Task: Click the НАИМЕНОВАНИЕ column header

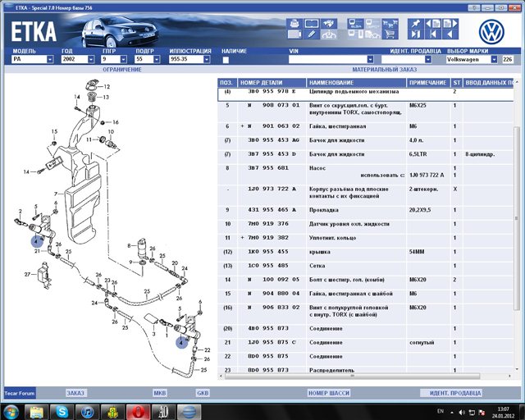Action: 356,83
